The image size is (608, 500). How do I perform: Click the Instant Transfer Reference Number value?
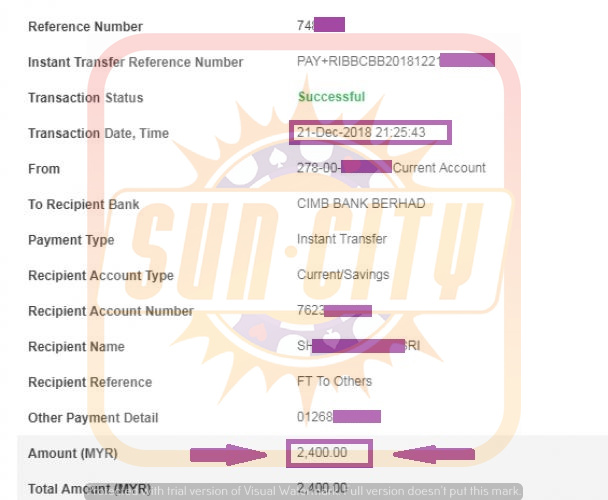396,61
